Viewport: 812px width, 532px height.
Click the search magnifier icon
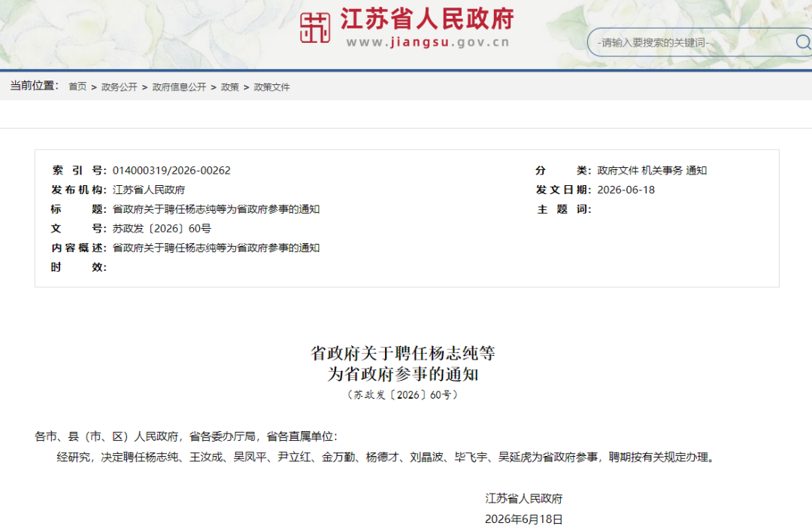[x=803, y=42]
